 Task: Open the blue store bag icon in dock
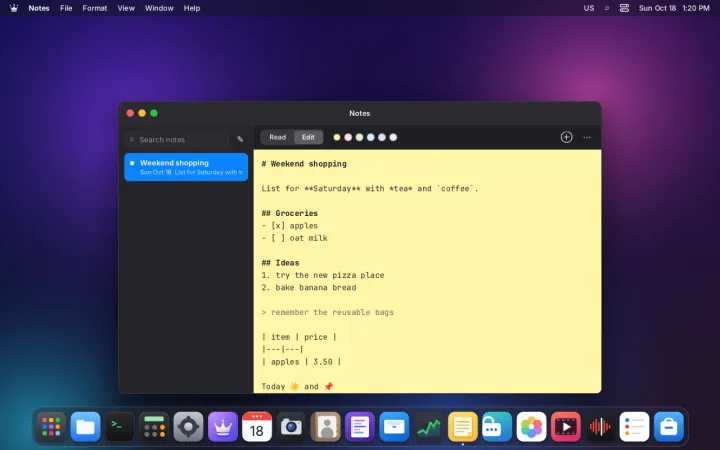(x=669, y=427)
